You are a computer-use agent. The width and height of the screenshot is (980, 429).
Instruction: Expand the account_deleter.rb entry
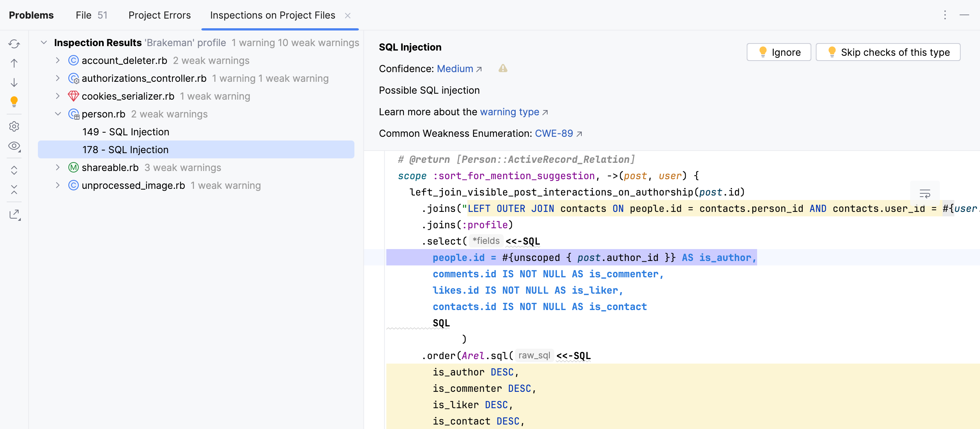(x=58, y=60)
